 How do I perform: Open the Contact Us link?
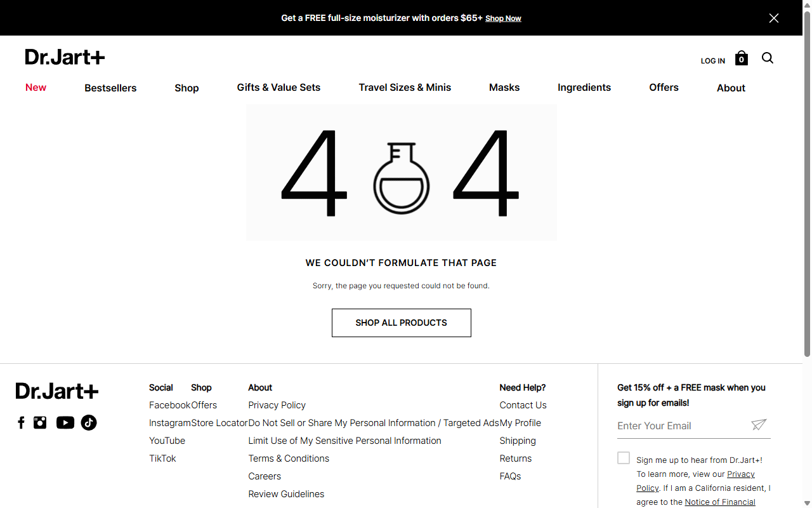(523, 405)
